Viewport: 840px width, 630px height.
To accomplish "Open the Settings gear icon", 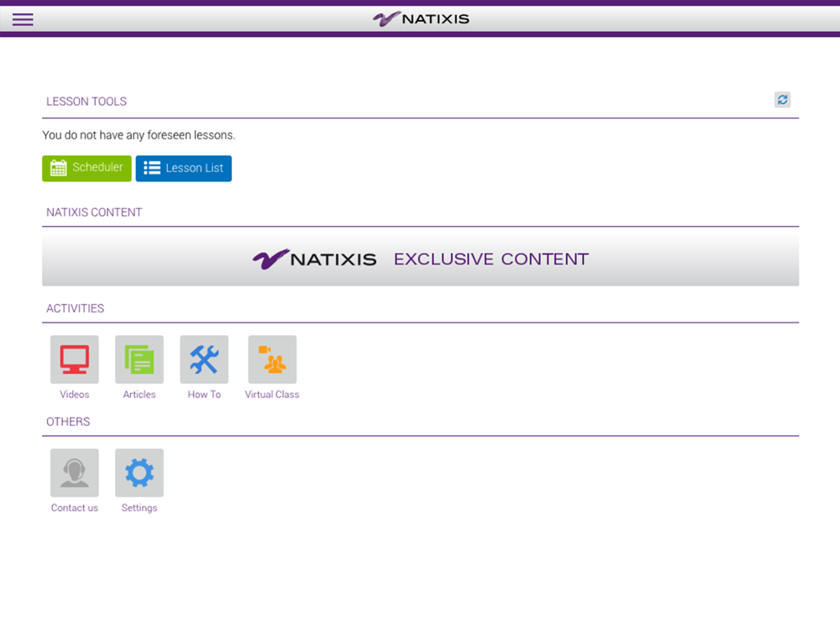I will 139,472.
